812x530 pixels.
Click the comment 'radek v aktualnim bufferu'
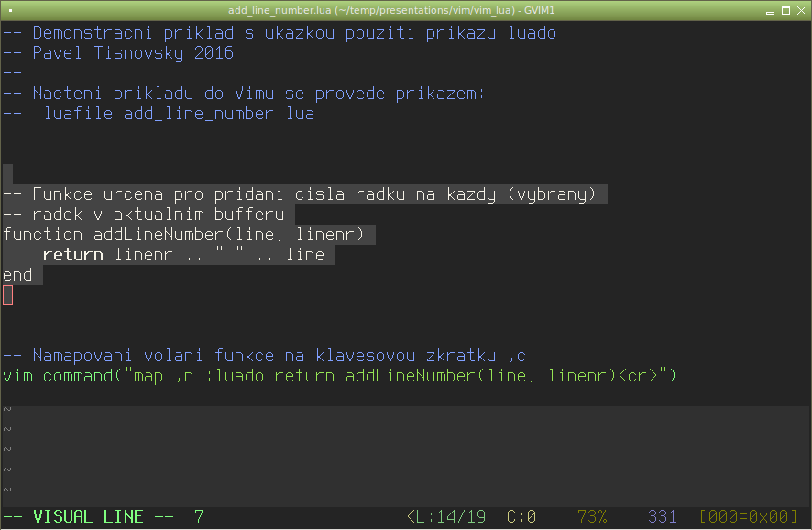pyautogui.click(x=144, y=215)
